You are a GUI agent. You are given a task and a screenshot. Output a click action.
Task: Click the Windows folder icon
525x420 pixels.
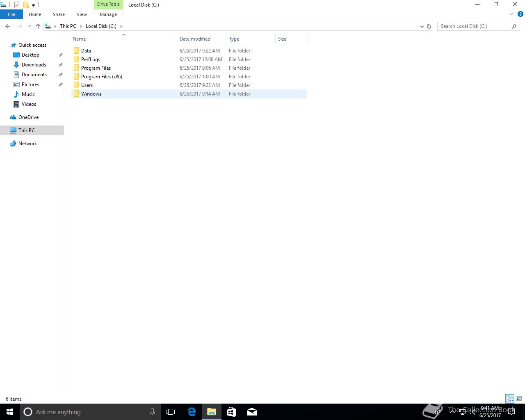(76, 94)
